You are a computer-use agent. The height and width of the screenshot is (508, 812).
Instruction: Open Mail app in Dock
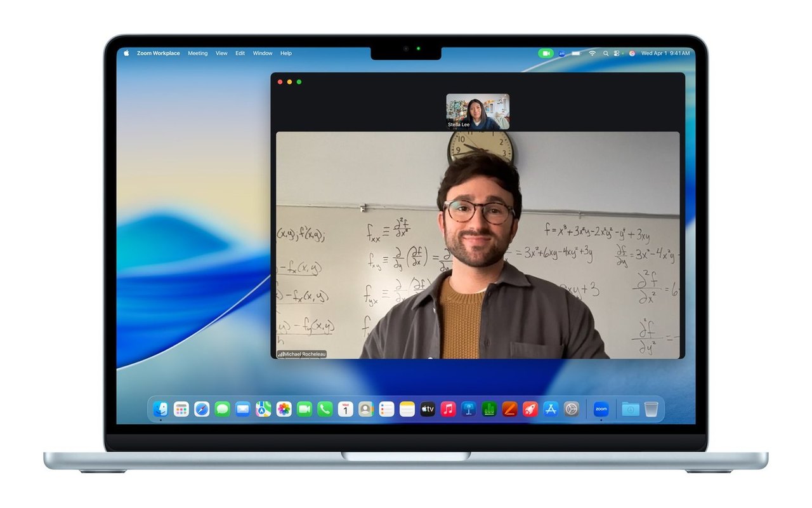click(242, 410)
